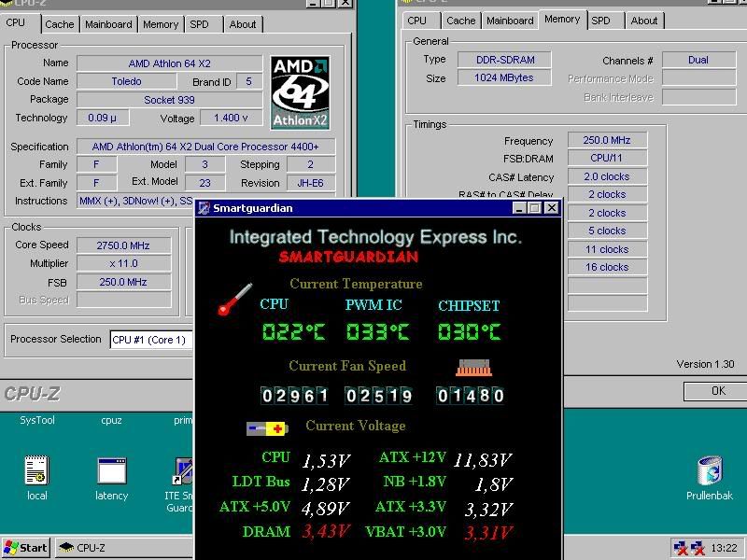
Task: Click the right network icon in system tray
Action: pos(698,548)
